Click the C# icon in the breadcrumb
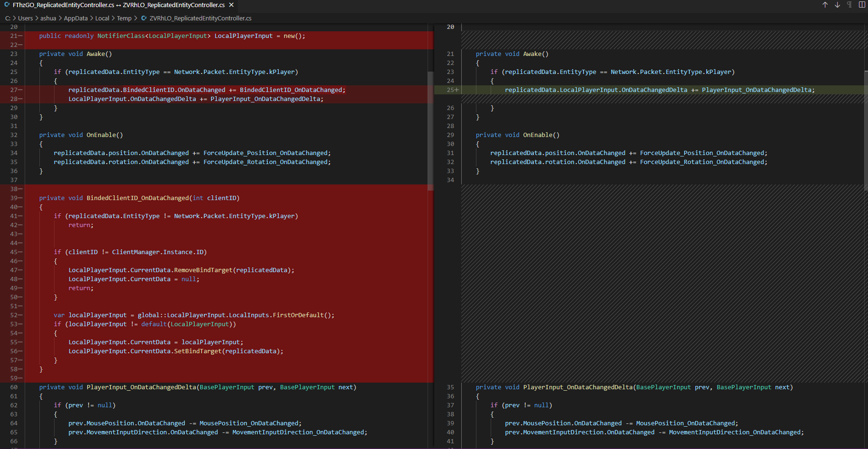 coord(144,18)
